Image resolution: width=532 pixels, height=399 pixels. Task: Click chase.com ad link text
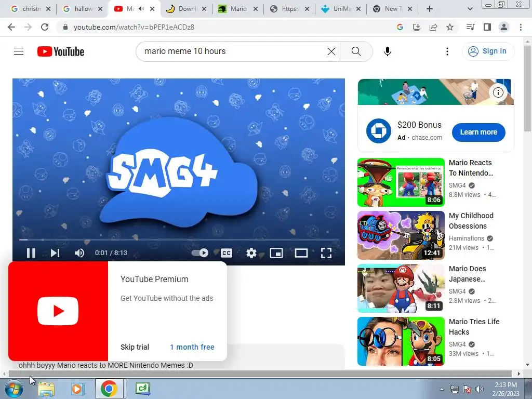pyautogui.click(x=427, y=137)
